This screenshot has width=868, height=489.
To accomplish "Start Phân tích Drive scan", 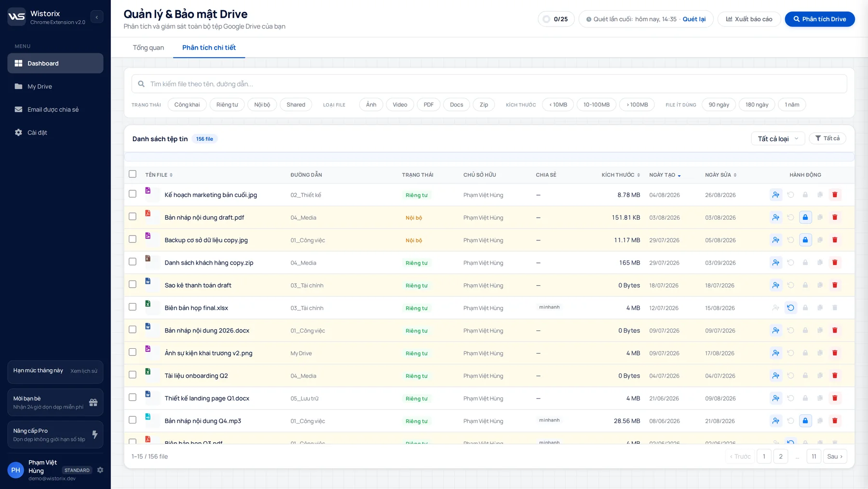I will (x=819, y=19).
